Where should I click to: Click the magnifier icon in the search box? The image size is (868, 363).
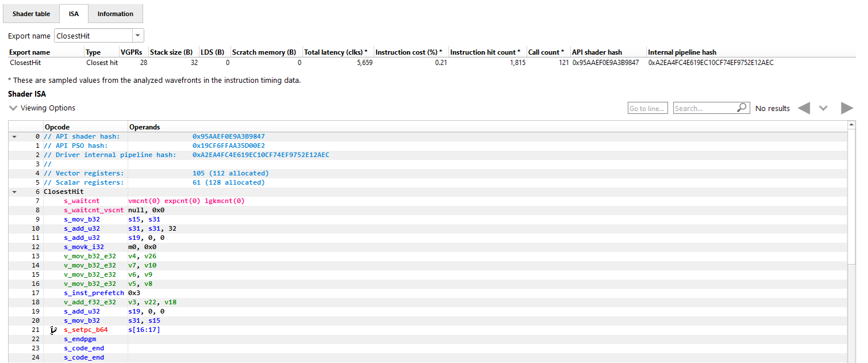click(x=742, y=108)
